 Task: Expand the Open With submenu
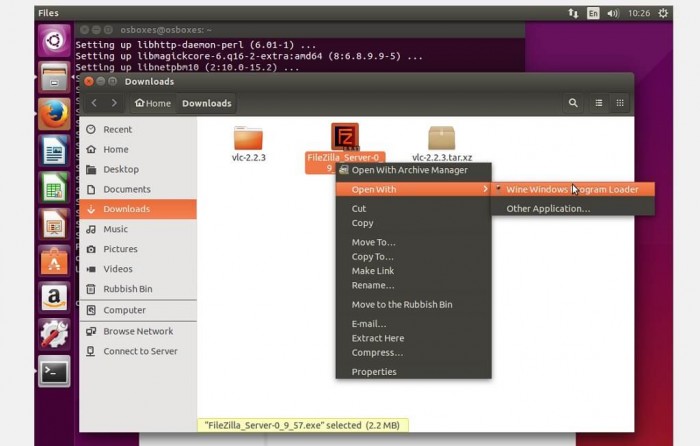coord(413,189)
